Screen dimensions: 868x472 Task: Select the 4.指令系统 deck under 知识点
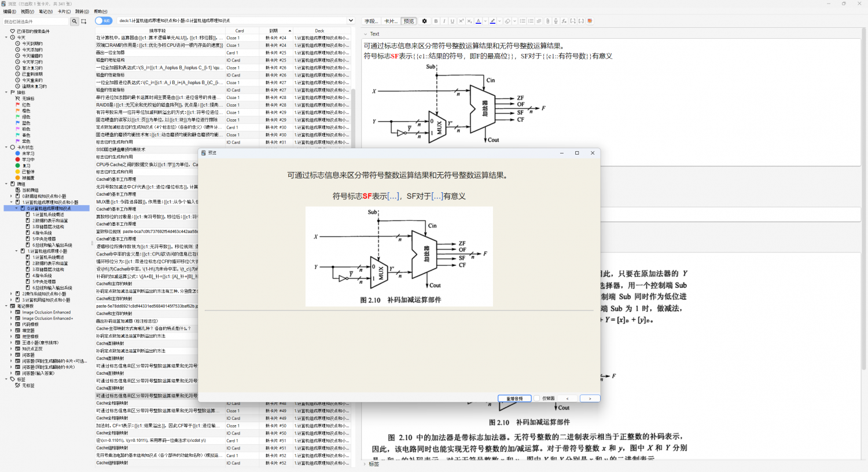[42, 233]
